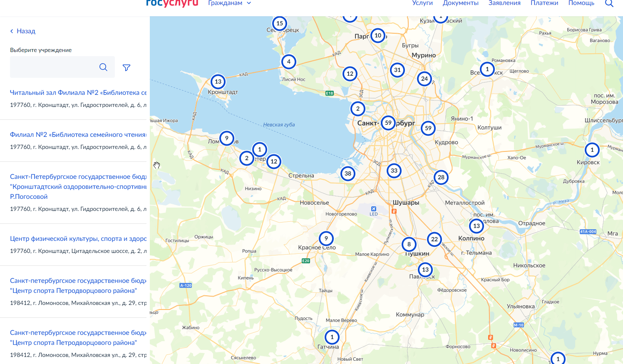The height and width of the screenshot is (364, 623).
Task: Open the Услуги menu
Action: (x=422, y=3)
